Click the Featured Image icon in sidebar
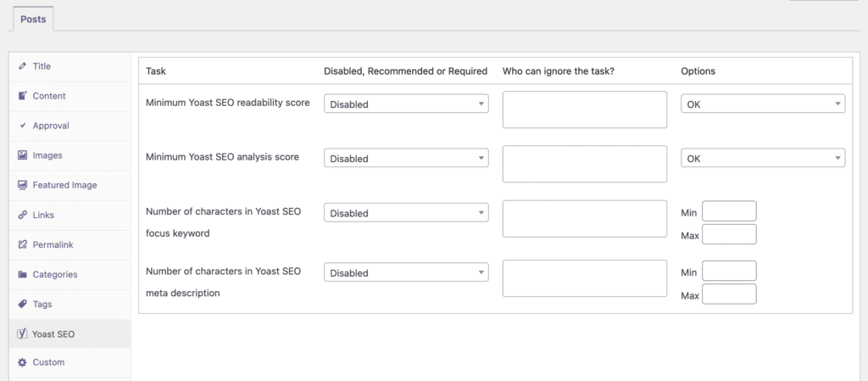The image size is (868, 381). point(22,185)
